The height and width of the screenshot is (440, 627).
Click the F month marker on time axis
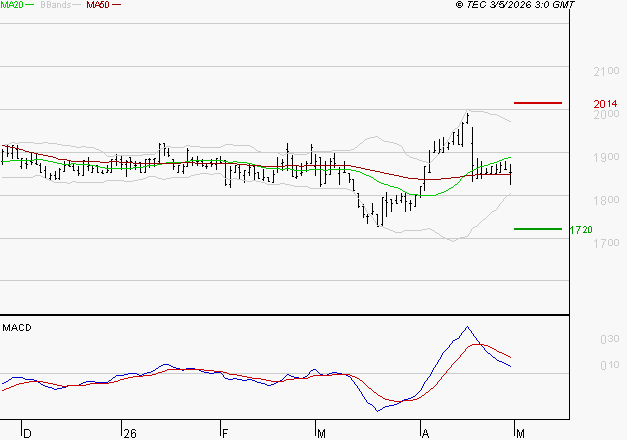tap(225, 434)
